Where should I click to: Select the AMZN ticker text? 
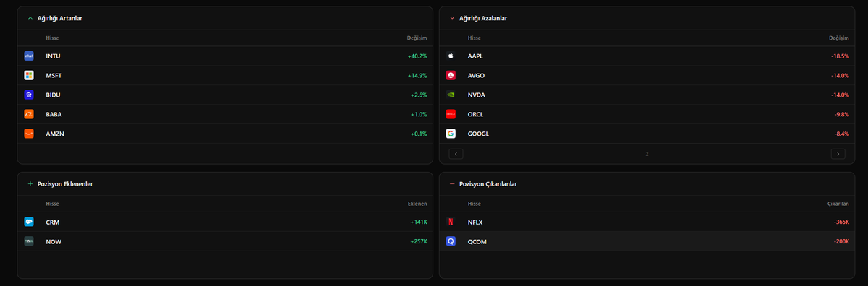pos(55,134)
